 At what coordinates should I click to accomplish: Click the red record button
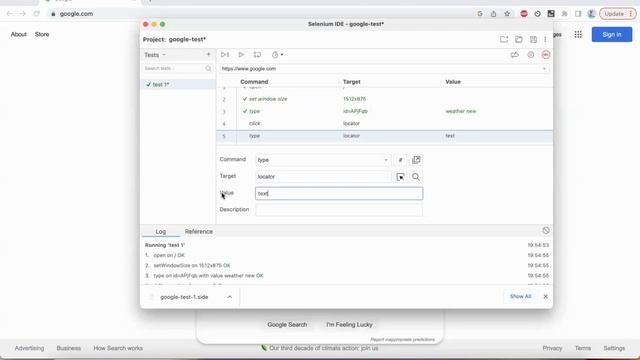[546, 55]
